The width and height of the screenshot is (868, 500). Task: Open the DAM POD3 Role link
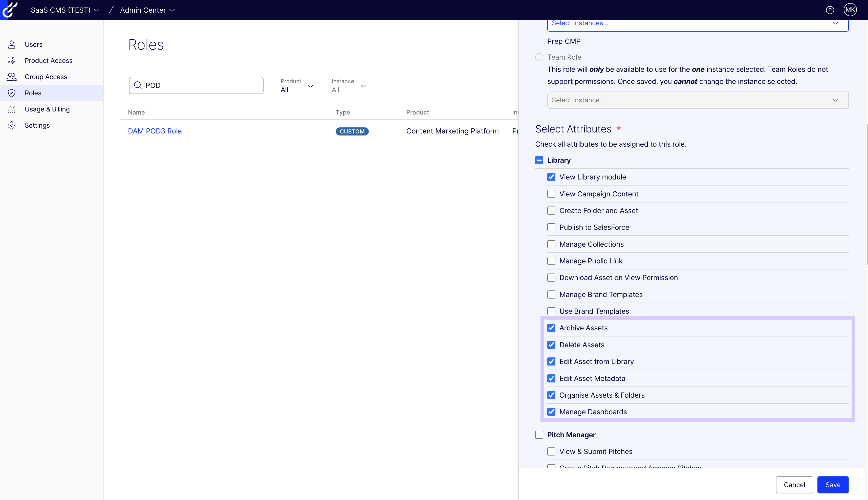[x=155, y=131]
